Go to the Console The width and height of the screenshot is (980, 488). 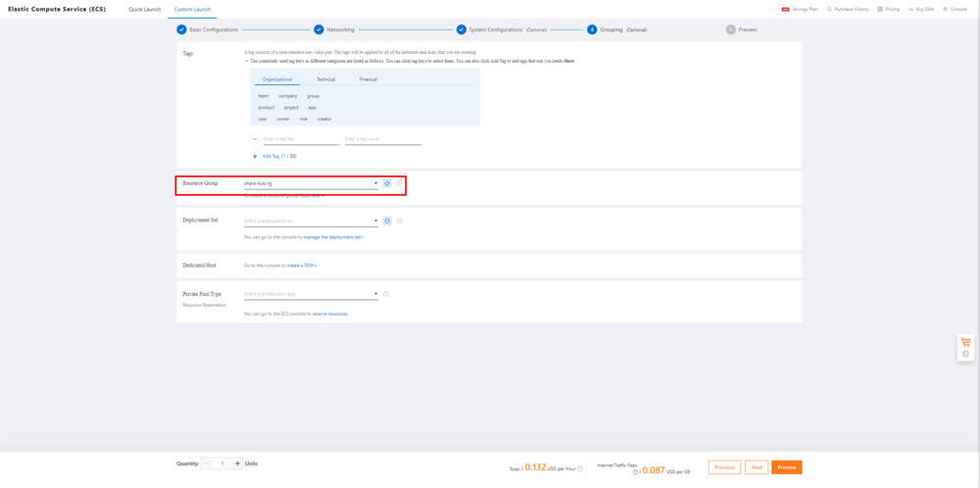(955, 10)
